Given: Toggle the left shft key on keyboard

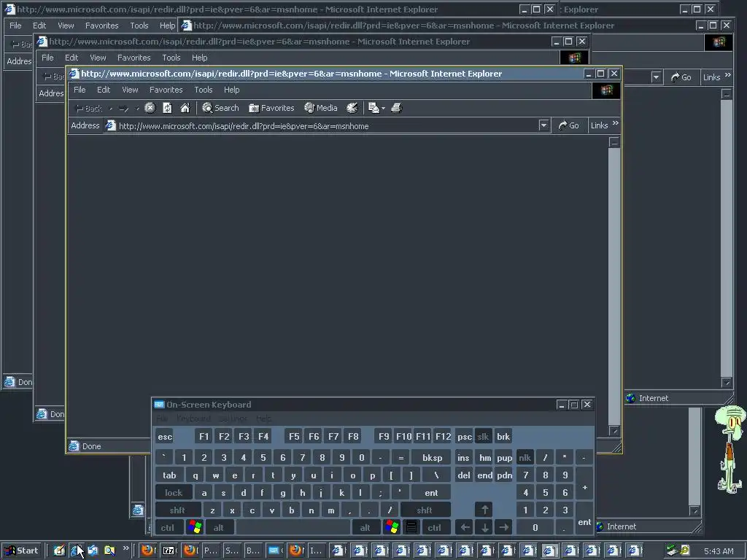Looking at the screenshot, I should point(178,510).
